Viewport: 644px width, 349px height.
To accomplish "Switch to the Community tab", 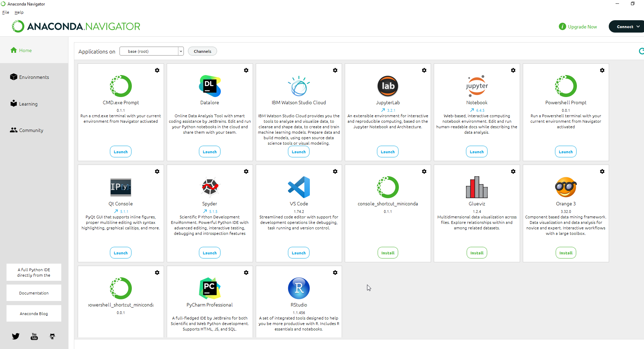I will click(x=27, y=130).
